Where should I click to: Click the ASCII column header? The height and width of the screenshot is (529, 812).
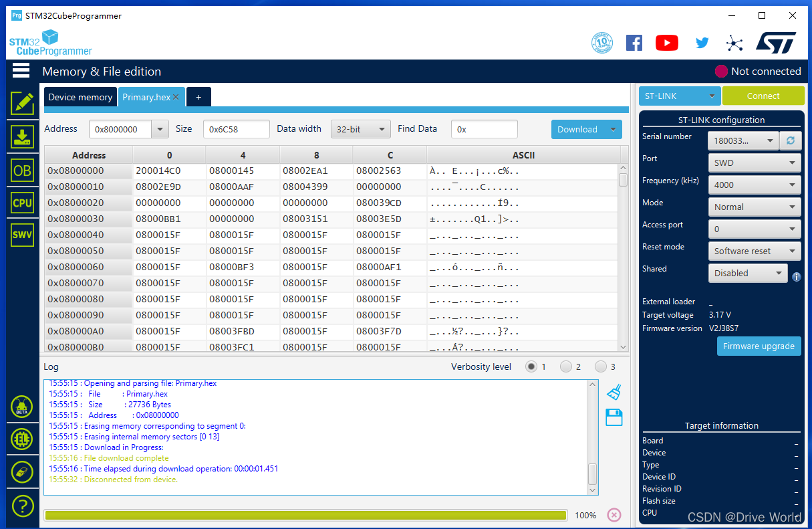[x=523, y=155]
